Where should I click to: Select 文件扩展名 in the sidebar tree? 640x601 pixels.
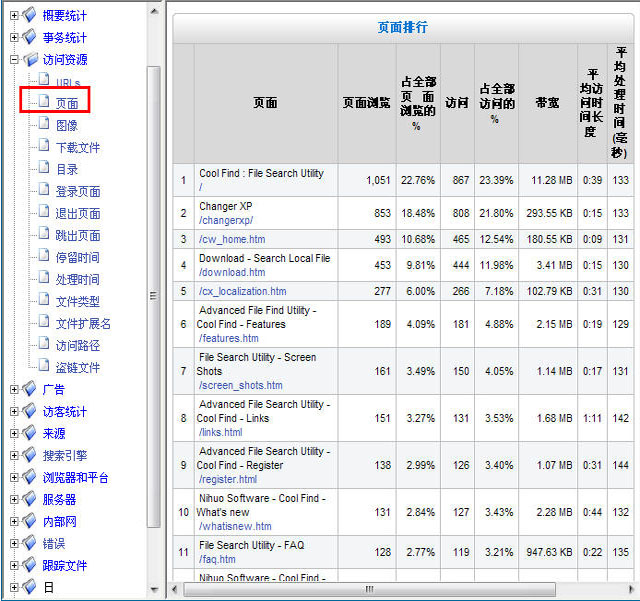(x=83, y=324)
